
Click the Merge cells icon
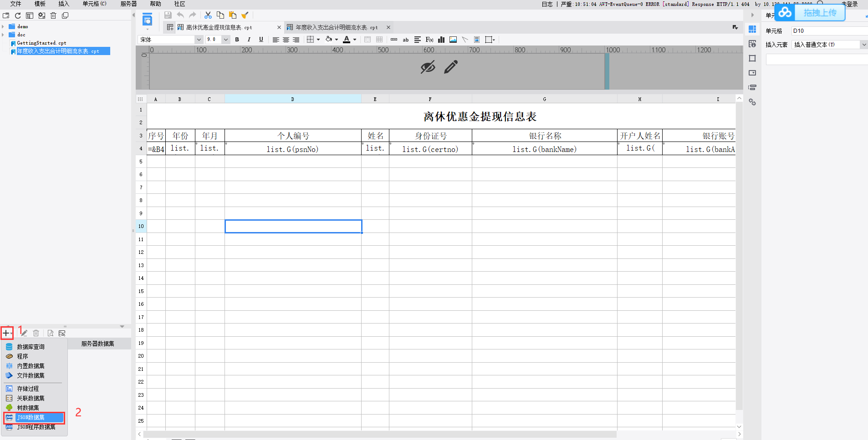click(368, 40)
